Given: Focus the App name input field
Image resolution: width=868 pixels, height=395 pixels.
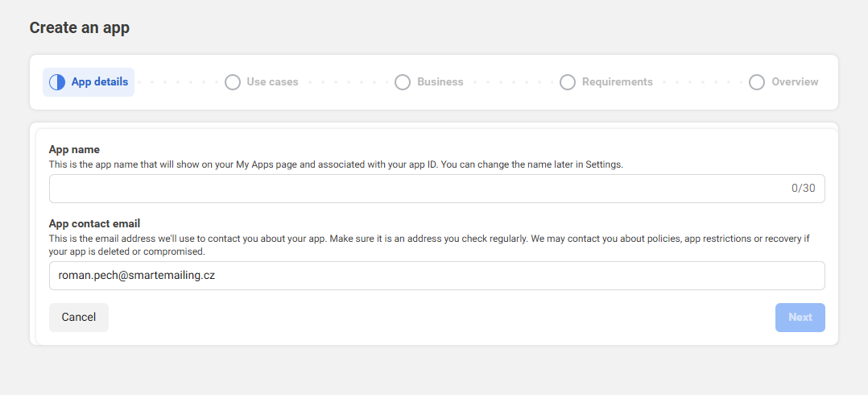Looking at the screenshot, I should [436, 189].
